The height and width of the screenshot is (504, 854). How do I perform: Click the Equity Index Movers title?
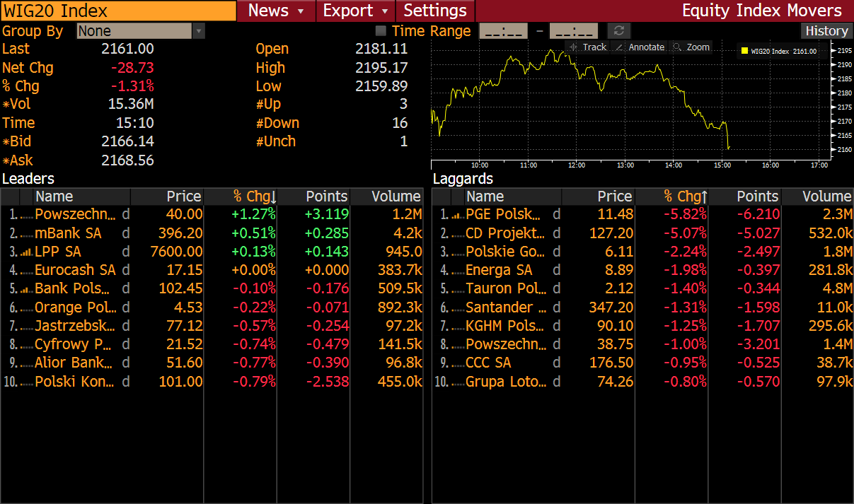click(x=762, y=11)
